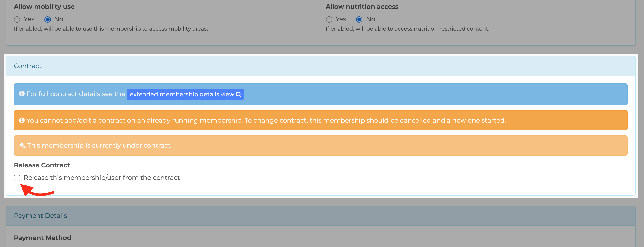644x247 pixels.
Task: Click the Payment Method heading
Action: tap(42, 238)
